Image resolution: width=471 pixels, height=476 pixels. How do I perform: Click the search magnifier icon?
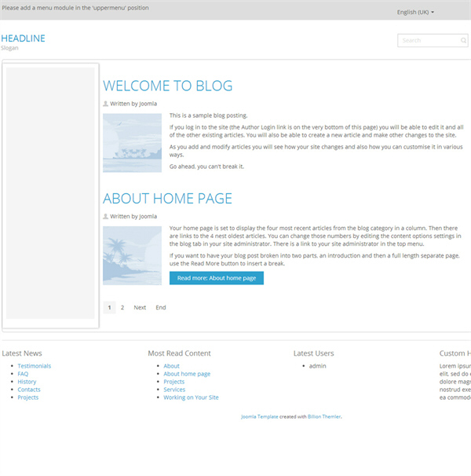(x=463, y=41)
